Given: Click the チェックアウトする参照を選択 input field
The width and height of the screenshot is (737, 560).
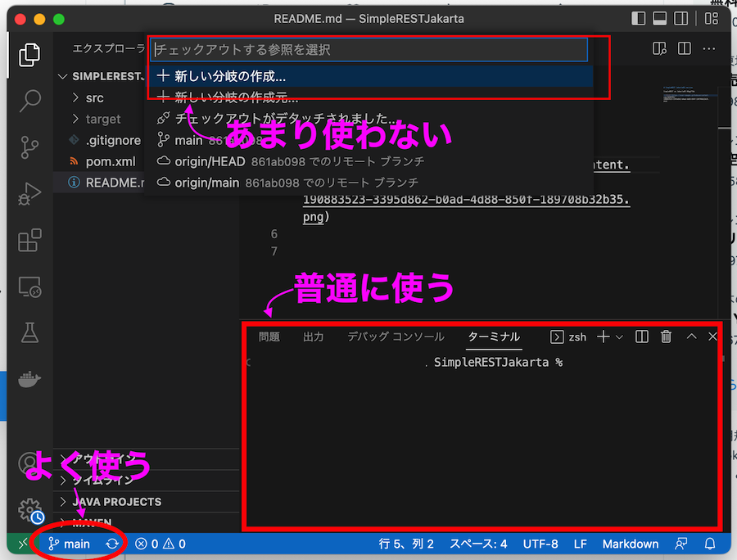Looking at the screenshot, I should (x=370, y=50).
